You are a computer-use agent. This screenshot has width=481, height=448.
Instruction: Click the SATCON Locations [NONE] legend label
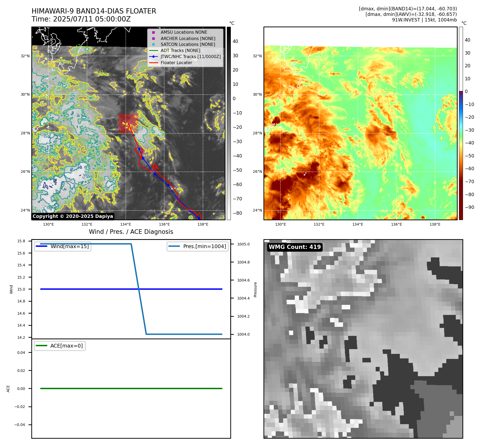(x=188, y=45)
